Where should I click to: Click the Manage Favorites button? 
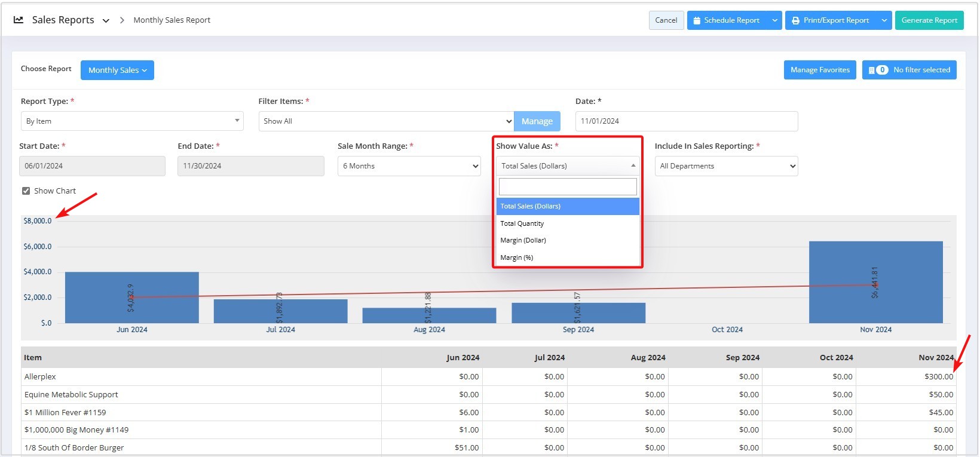pos(820,70)
